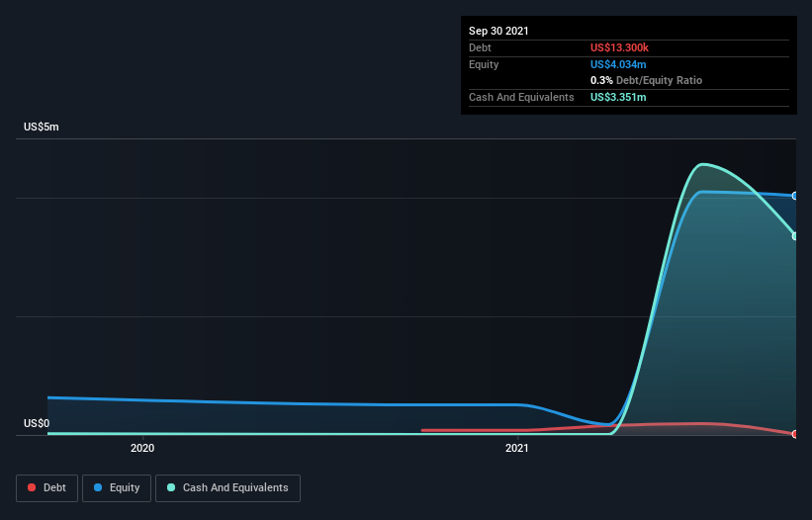
Task: Toggle the Debt legend button
Action: pyautogui.click(x=47, y=488)
